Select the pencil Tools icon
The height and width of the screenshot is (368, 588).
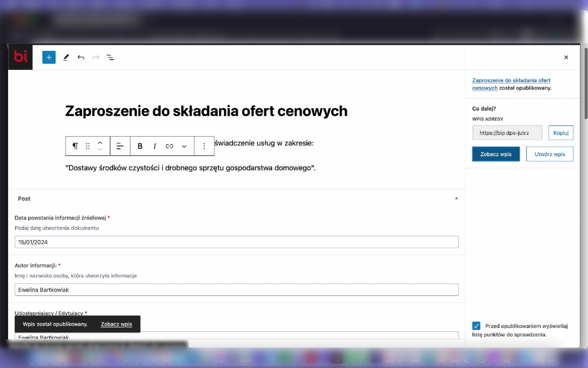66,57
